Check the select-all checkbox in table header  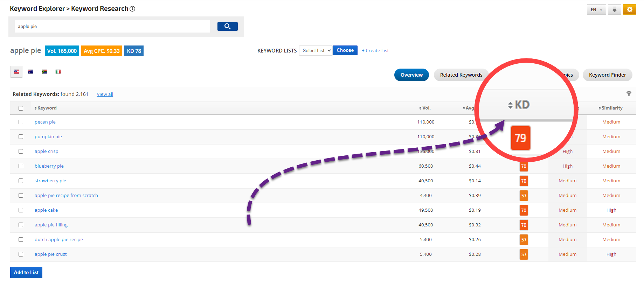pos(21,108)
